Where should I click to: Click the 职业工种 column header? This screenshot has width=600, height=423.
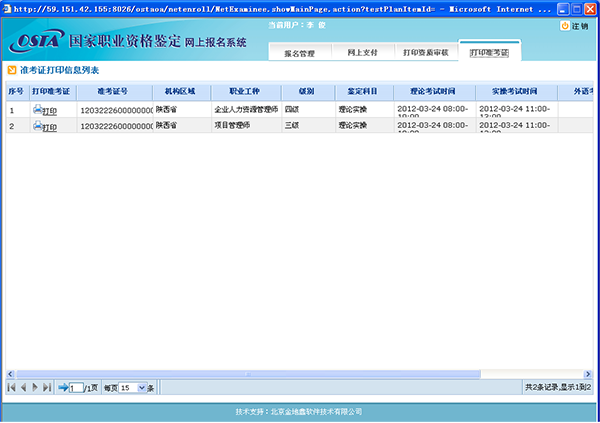[245, 91]
